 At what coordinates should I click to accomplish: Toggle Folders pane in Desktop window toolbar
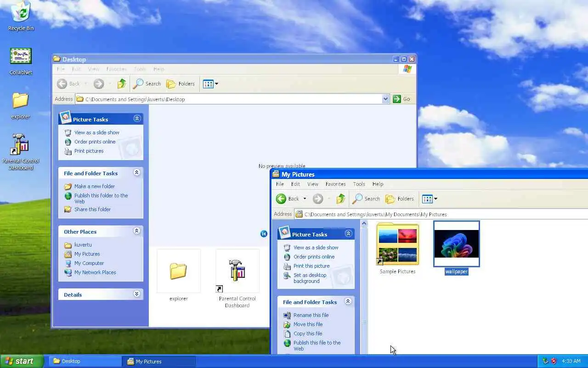180,84
